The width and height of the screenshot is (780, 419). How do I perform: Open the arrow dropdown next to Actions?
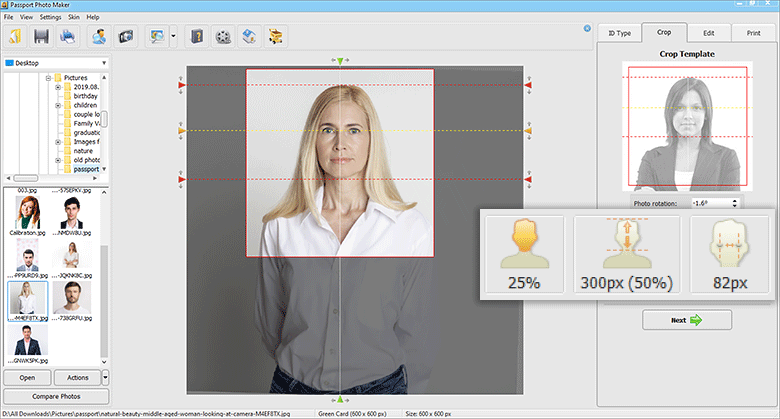click(105, 378)
